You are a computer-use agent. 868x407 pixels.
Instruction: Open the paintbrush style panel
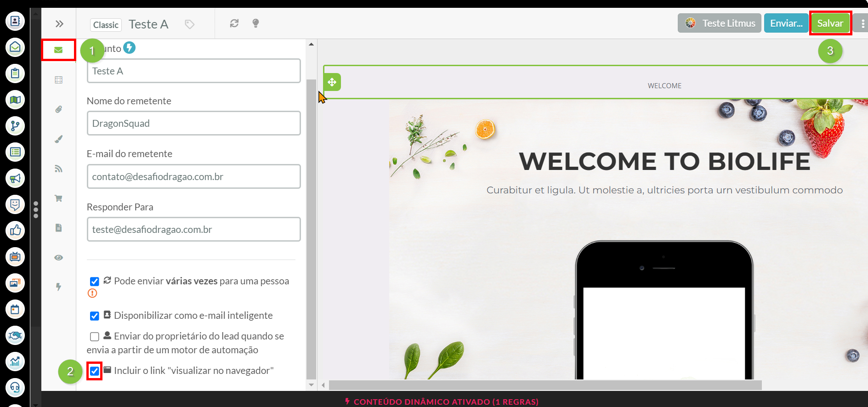pos(58,139)
